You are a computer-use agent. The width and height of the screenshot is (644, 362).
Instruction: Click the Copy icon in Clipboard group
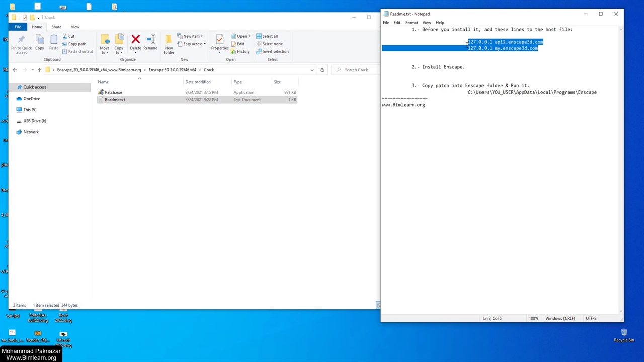coord(39,40)
